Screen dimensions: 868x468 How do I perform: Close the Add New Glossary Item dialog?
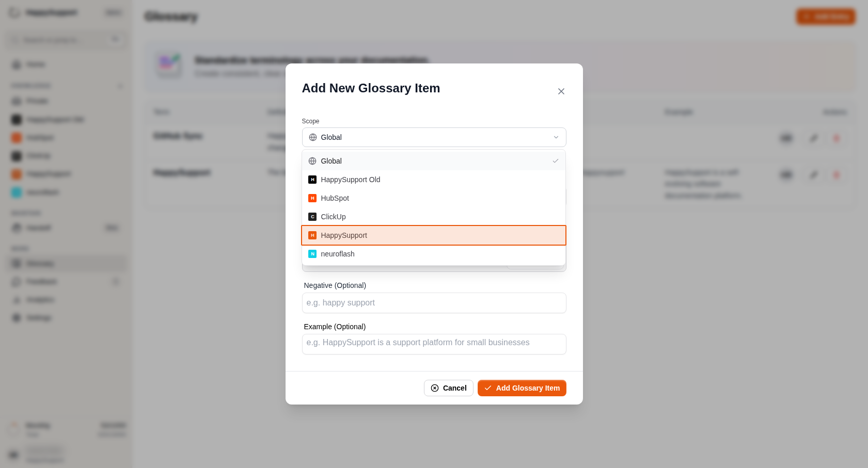coord(561,91)
